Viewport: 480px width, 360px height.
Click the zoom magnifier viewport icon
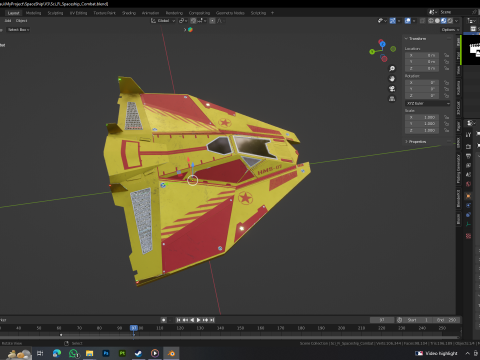(392, 69)
